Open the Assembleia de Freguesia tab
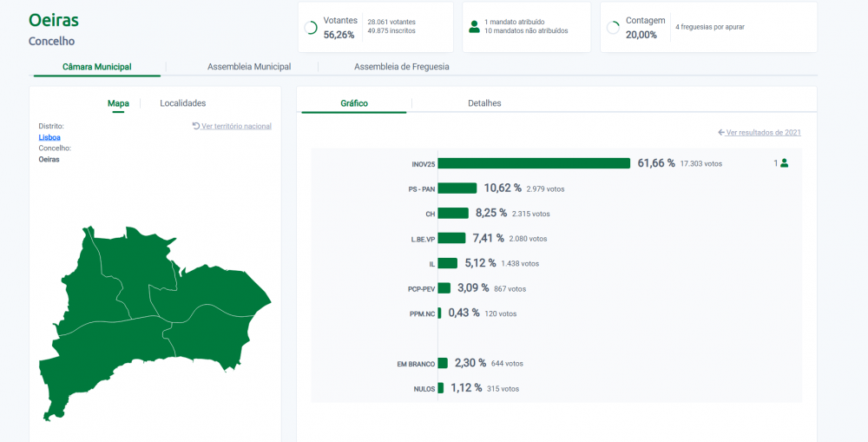The width and height of the screenshot is (868, 442). (x=401, y=67)
